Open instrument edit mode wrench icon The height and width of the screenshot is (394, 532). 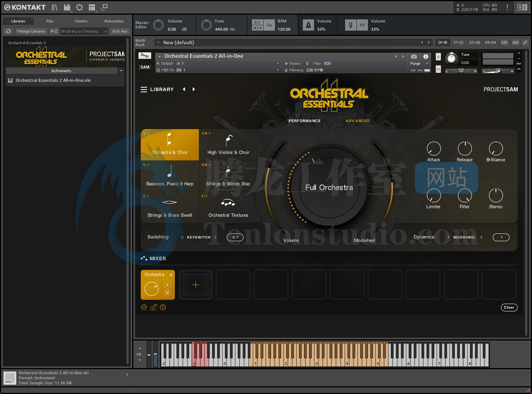tap(144, 56)
